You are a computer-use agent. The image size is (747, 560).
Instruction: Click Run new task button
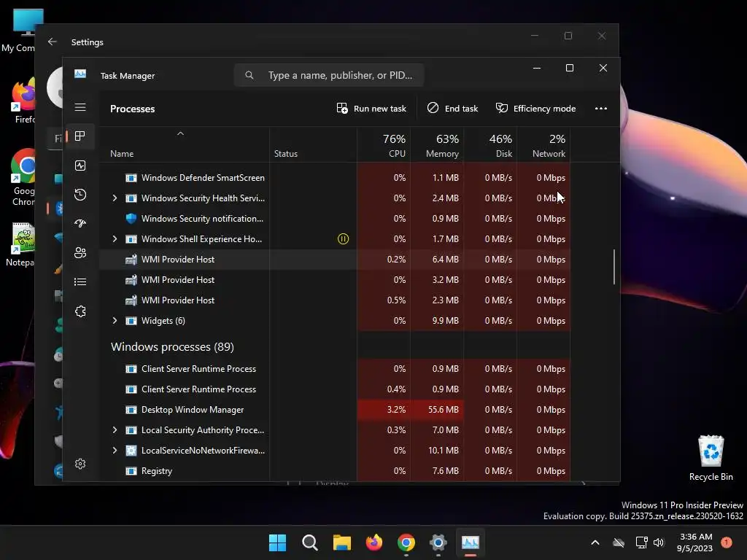(x=371, y=109)
